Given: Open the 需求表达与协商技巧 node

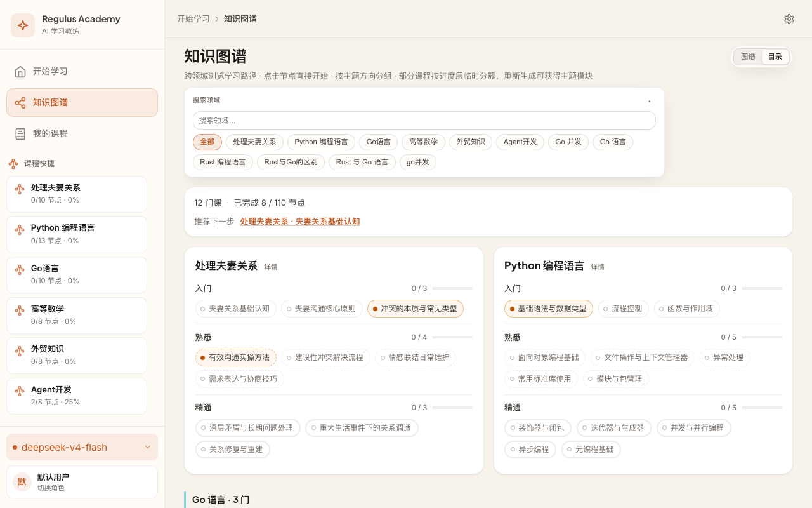Looking at the screenshot, I should [x=240, y=379].
